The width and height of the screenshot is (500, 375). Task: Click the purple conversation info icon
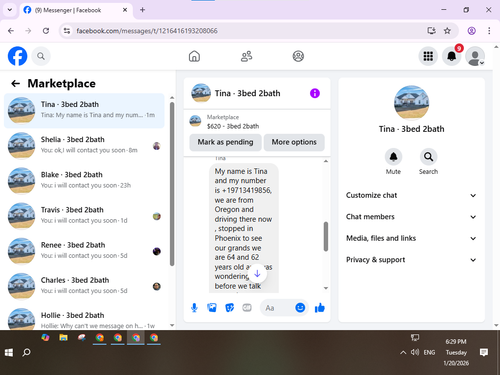click(x=315, y=93)
